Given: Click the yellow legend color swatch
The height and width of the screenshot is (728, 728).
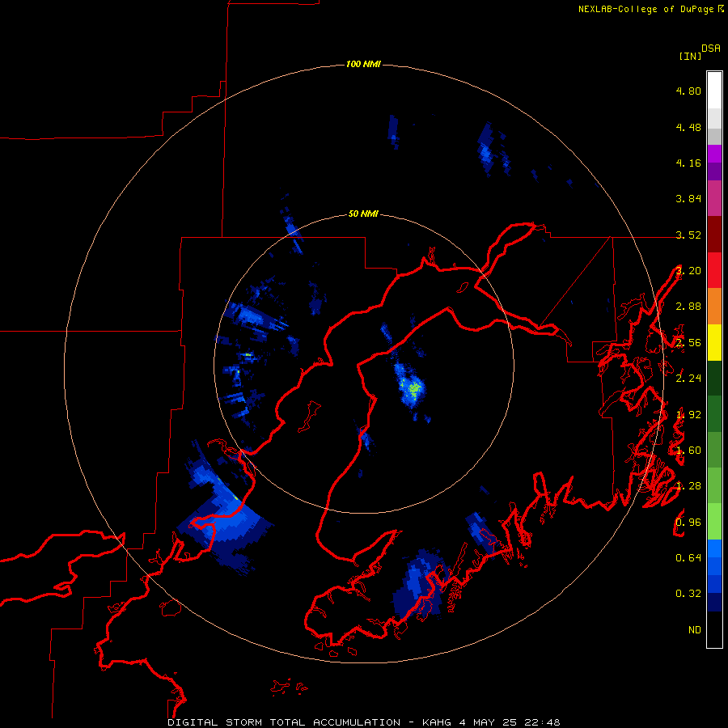Looking at the screenshot, I should click(x=714, y=342).
